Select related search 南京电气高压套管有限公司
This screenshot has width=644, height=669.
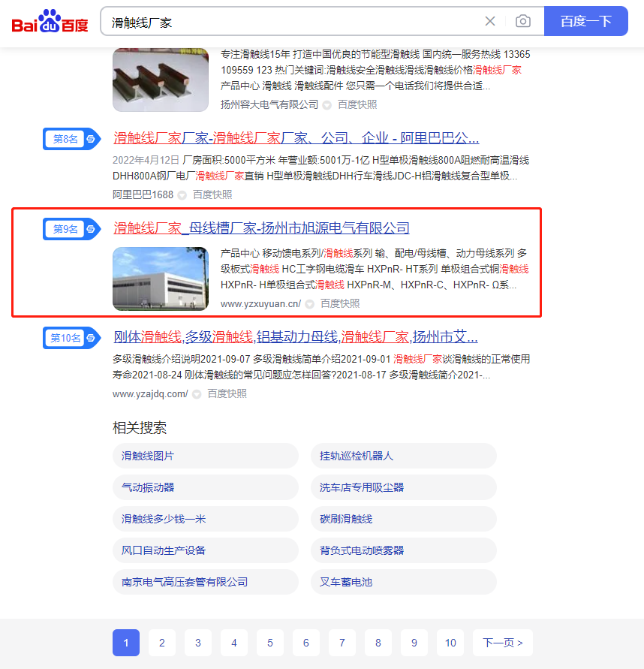(206, 582)
